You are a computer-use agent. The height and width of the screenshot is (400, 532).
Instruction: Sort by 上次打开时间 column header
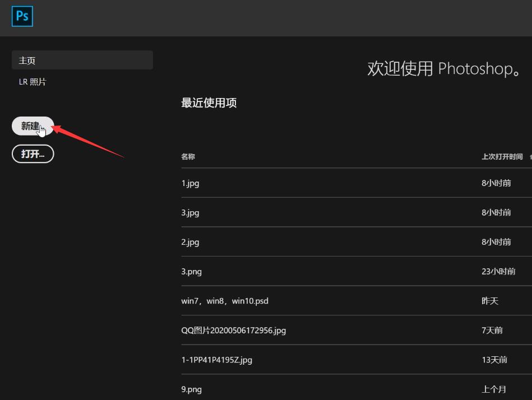(x=502, y=157)
